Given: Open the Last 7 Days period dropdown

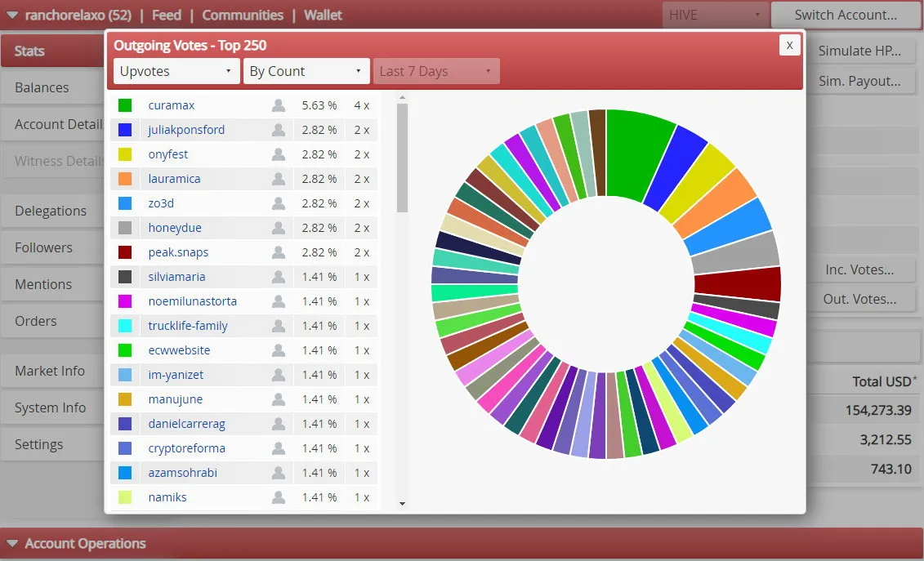Looking at the screenshot, I should [x=436, y=71].
